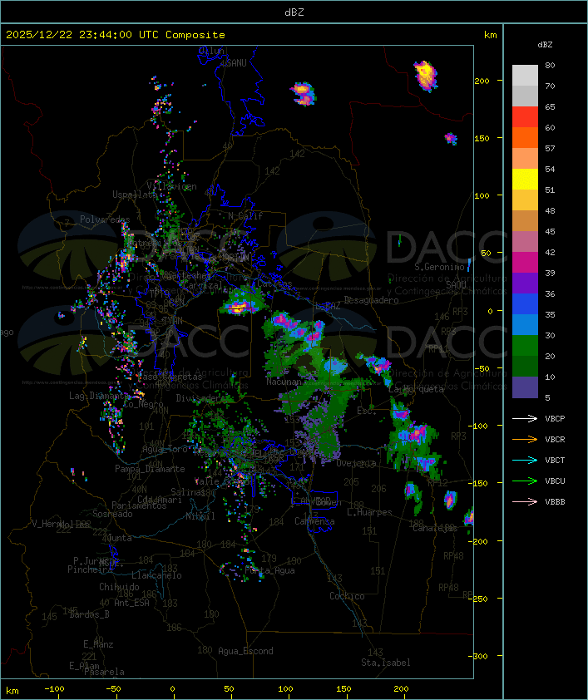Click the Cochico map label
Image resolution: width=588 pixels, height=700 pixels.
347,596
